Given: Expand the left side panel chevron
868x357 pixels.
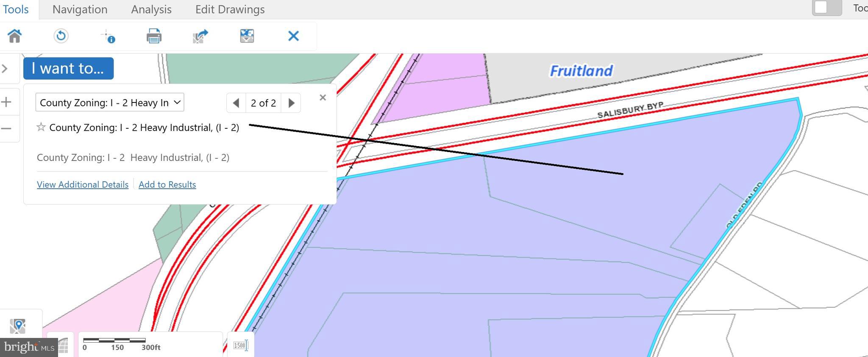Looking at the screenshot, I should 5,69.
